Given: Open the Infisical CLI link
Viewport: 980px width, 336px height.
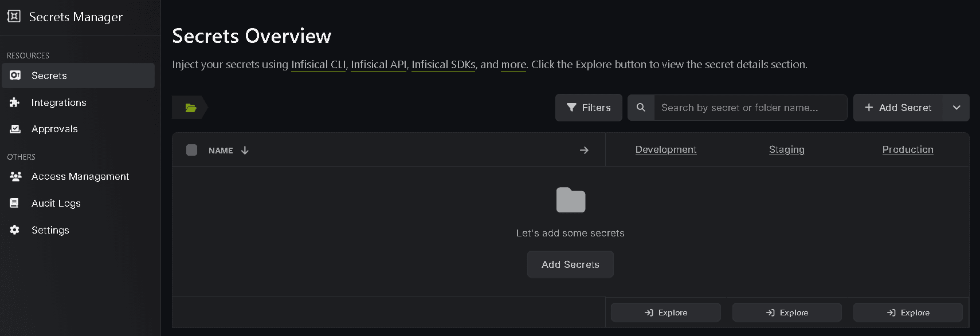Looking at the screenshot, I should click(318, 65).
